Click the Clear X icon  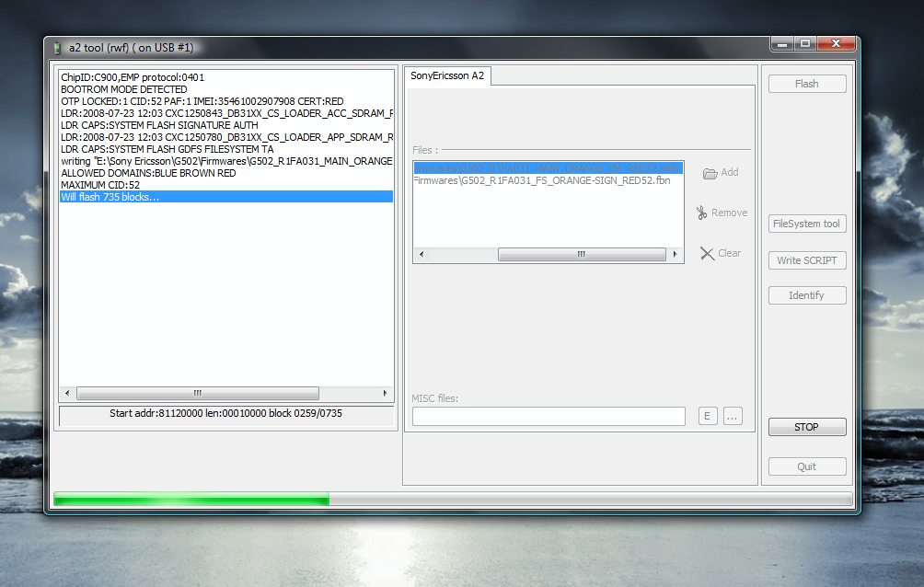point(707,253)
